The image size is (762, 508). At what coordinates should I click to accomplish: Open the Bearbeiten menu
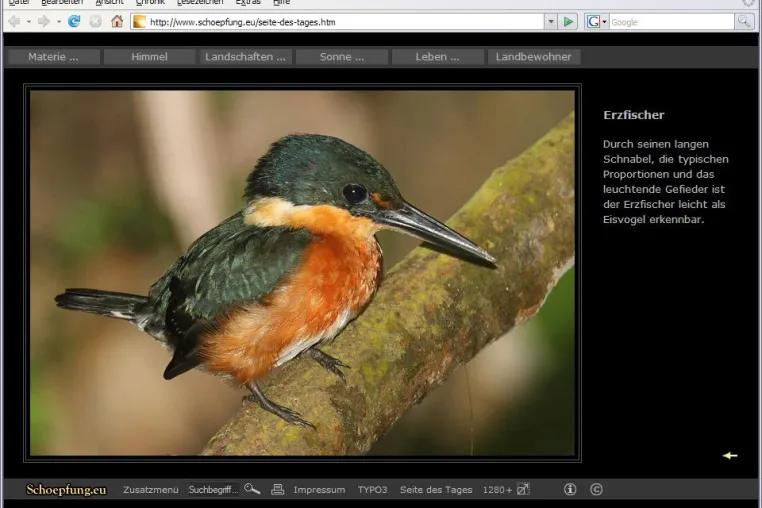click(62, 2)
